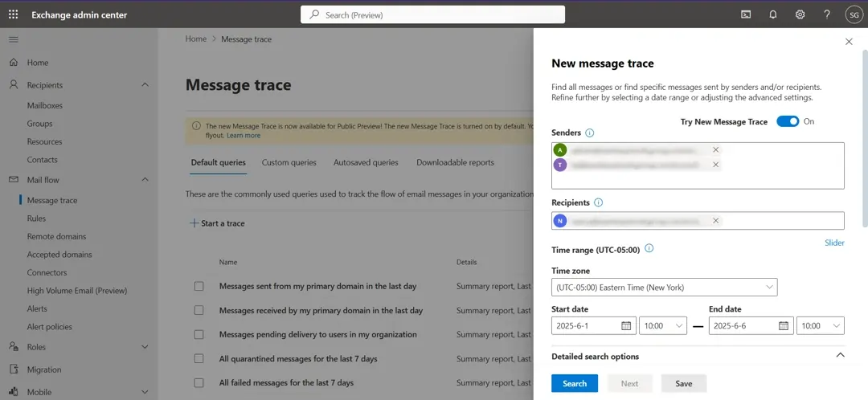The image size is (868, 400).
Task: Click the Roles icon in sidebar
Action: 14,347
